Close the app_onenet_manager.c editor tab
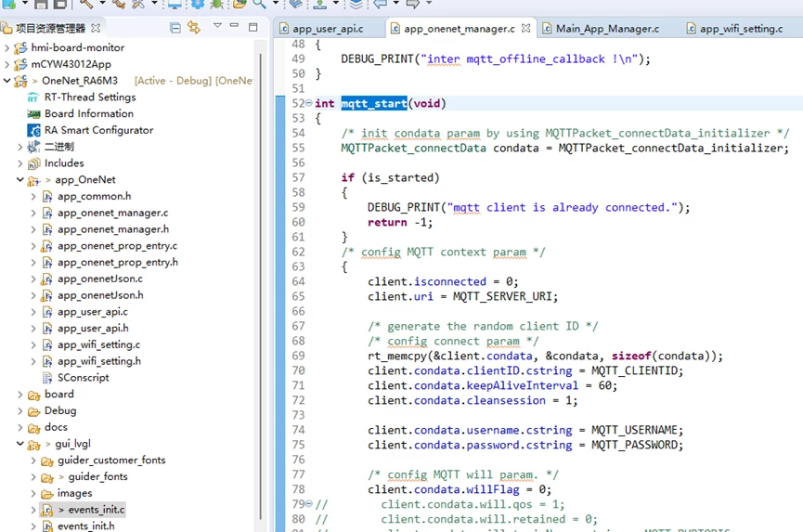Image resolution: width=803 pixels, height=532 pixels. point(526,29)
